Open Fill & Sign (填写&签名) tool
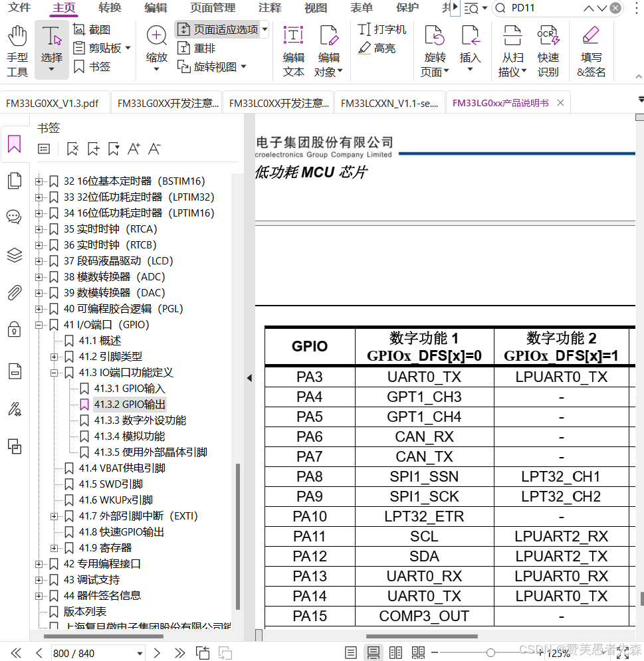 coord(591,51)
